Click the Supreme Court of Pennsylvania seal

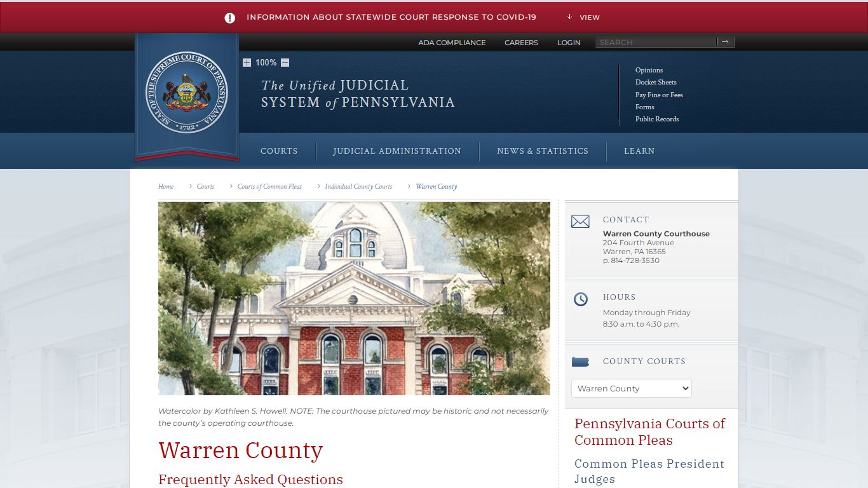click(x=187, y=93)
